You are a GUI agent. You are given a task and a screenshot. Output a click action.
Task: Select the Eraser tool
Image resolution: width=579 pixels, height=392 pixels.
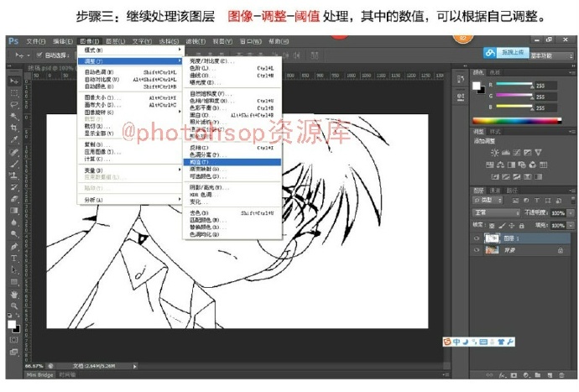[x=14, y=199]
